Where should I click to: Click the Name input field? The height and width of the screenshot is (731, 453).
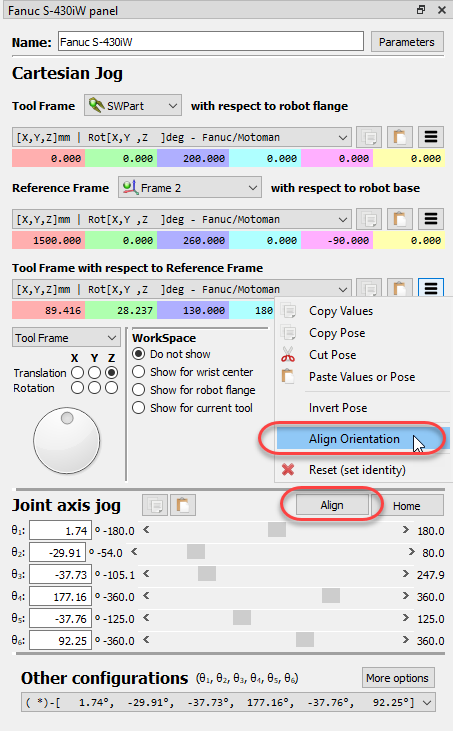click(211, 42)
